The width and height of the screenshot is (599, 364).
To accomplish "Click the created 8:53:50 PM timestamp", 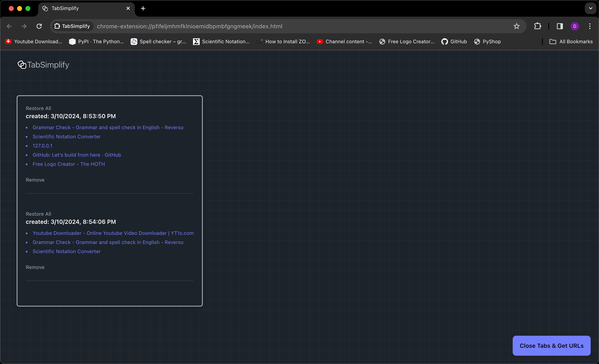I will pos(71,116).
